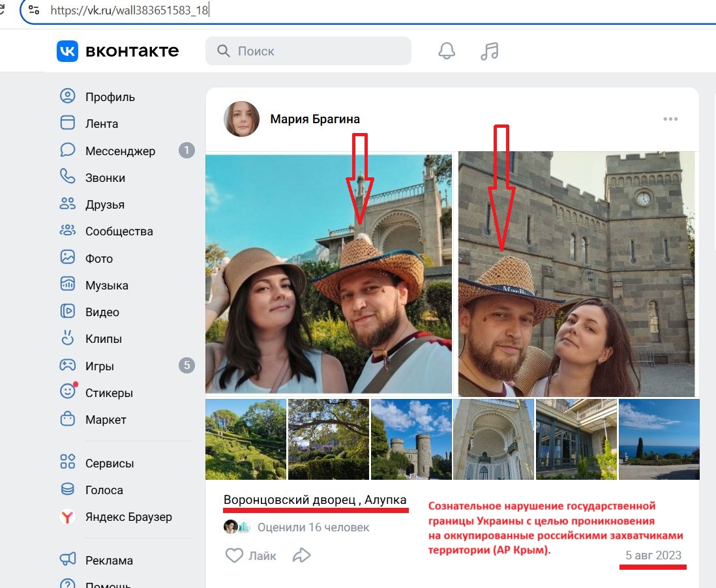Click the Игры gamepad icon

click(68, 365)
